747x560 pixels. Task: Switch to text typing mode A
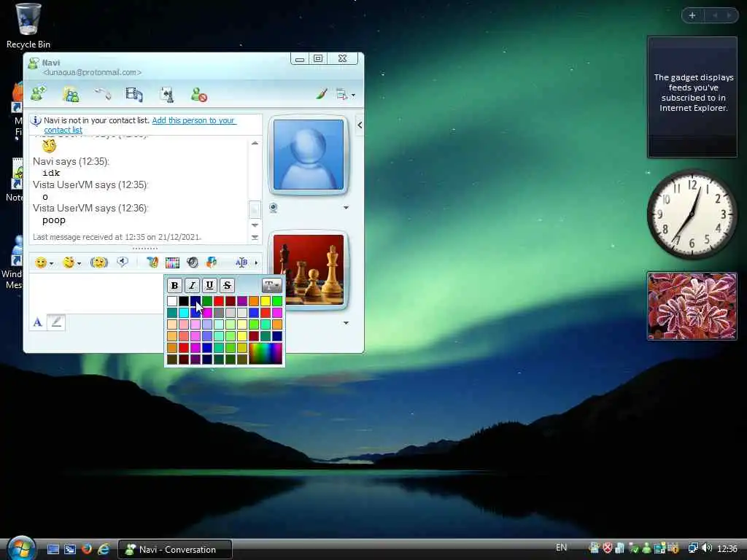(x=38, y=322)
